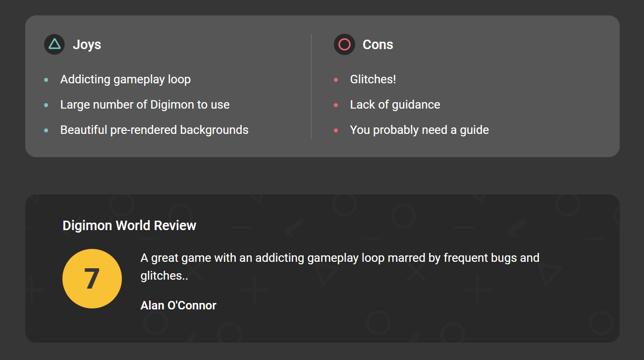Click the Glitches! list item
The width and height of the screenshot is (644, 360).
pos(373,79)
